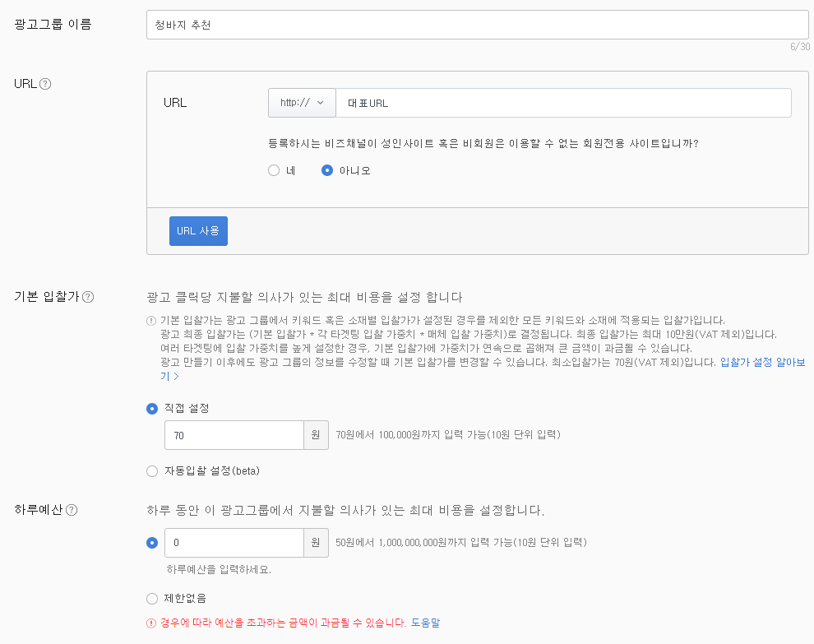
Task: Click the base bid amount field showing 70
Action: pyautogui.click(x=234, y=435)
